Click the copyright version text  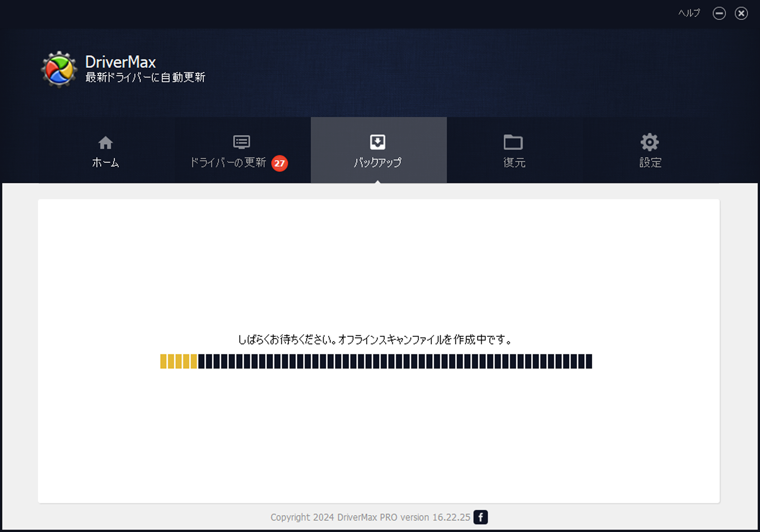(370, 517)
